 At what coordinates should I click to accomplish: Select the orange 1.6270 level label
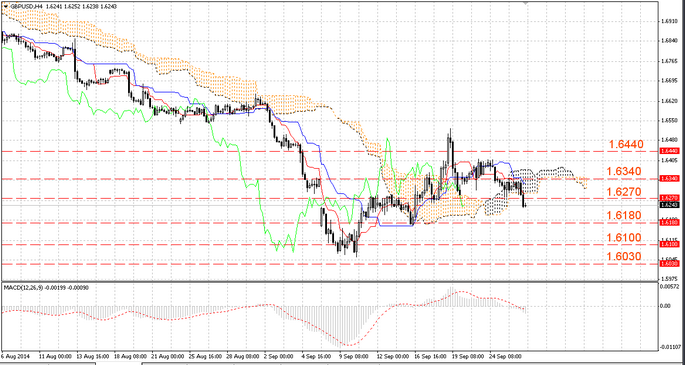[x=623, y=192]
